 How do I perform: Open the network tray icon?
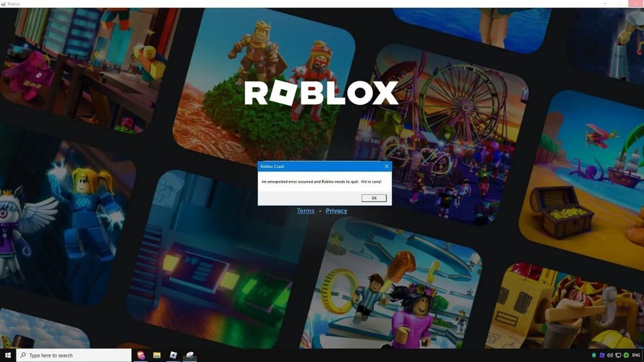click(618, 355)
